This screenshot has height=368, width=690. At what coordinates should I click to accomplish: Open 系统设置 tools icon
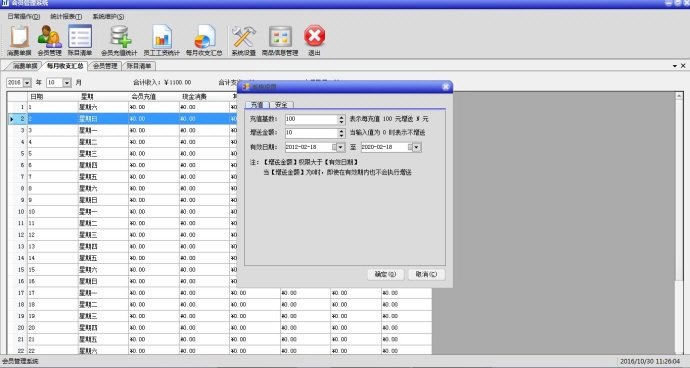click(243, 40)
